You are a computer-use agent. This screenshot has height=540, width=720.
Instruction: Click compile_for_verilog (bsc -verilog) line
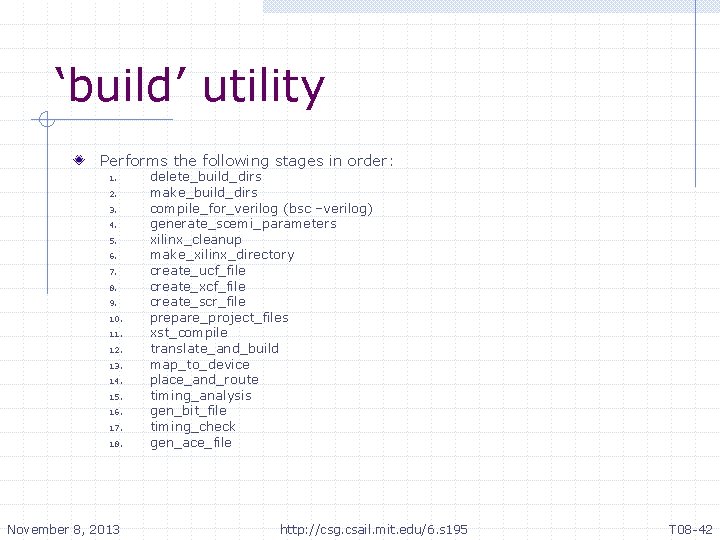[261, 209]
